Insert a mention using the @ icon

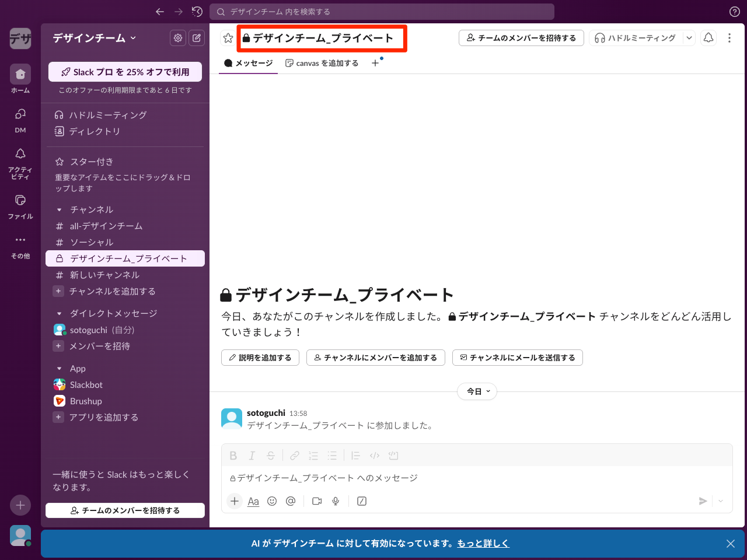(x=291, y=501)
